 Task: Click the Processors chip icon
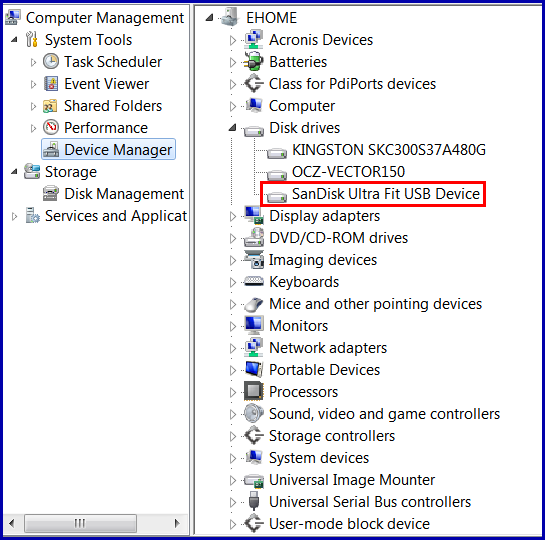[254, 391]
